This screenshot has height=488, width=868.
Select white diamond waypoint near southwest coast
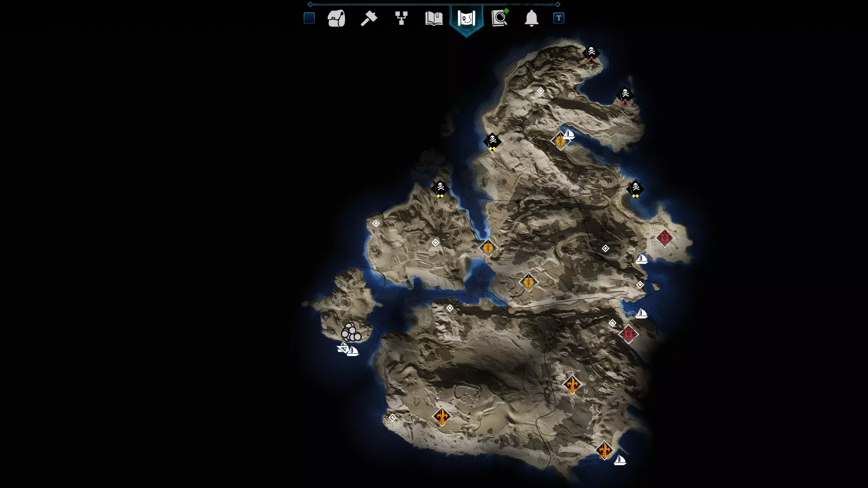click(x=392, y=418)
